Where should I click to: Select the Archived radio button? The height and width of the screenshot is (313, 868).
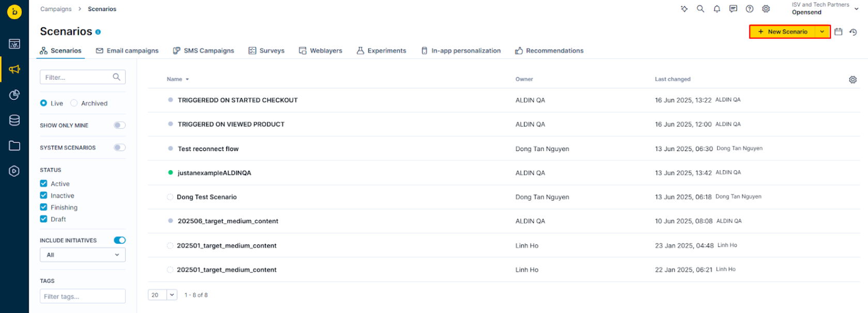(x=74, y=103)
